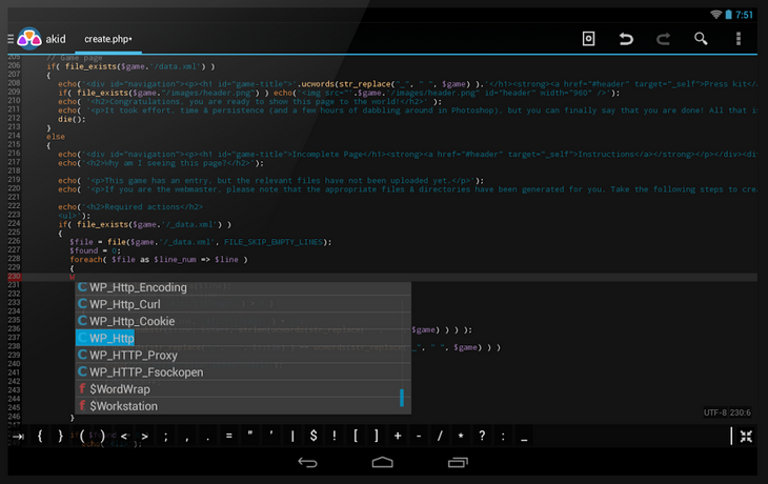Insert a colon character
The width and height of the screenshot is (768, 484).
[x=503, y=436]
